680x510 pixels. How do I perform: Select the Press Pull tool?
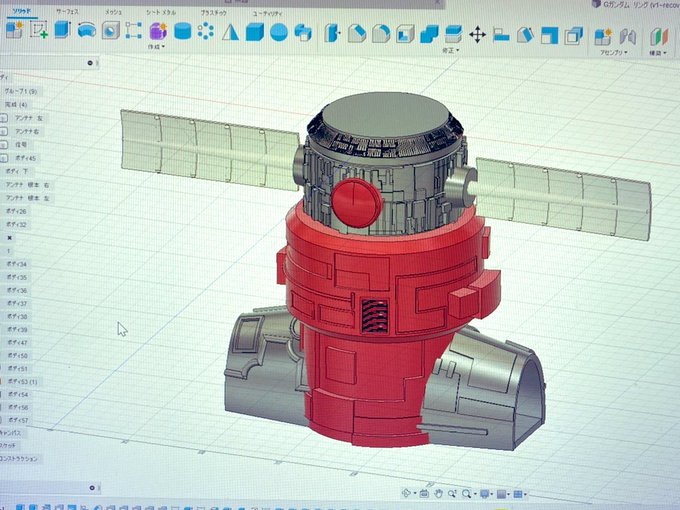click(x=333, y=33)
